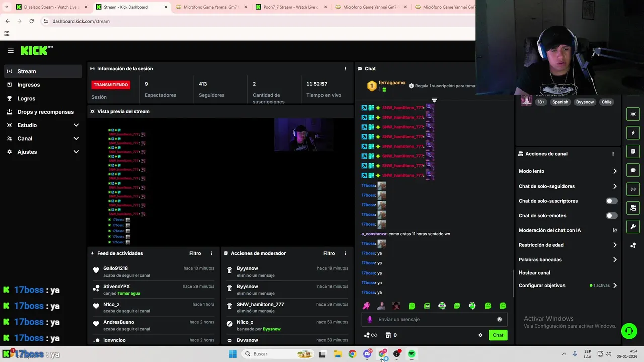Open options menu of Acciones de canal
Viewport: 644px width, 362px height.
[x=613, y=154]
